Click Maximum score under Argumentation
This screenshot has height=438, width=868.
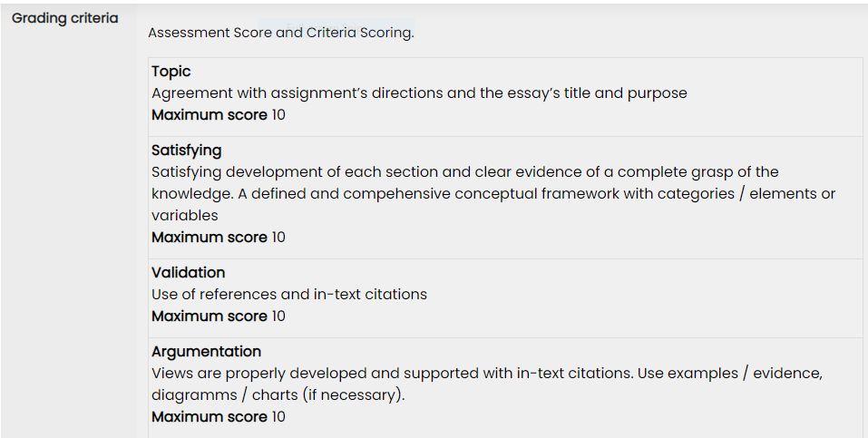[x=210, y=417]
